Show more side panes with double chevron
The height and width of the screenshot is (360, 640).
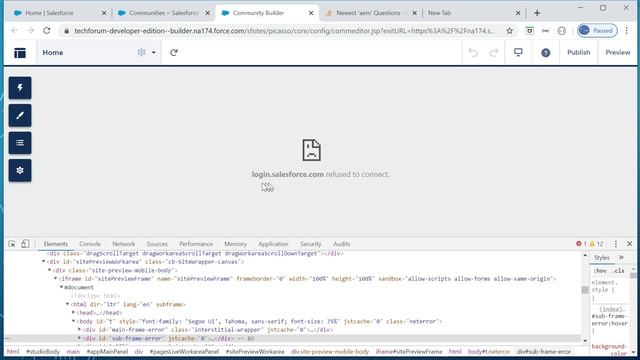coord(621,258)
